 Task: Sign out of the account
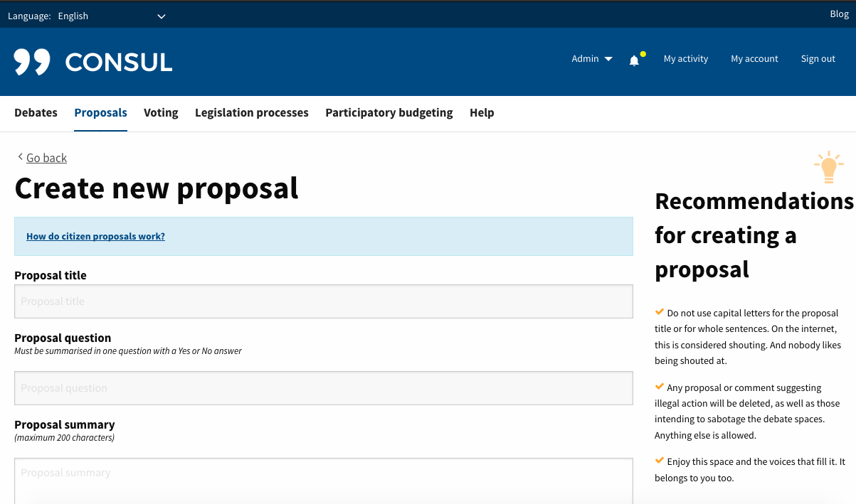coord(818,59)
